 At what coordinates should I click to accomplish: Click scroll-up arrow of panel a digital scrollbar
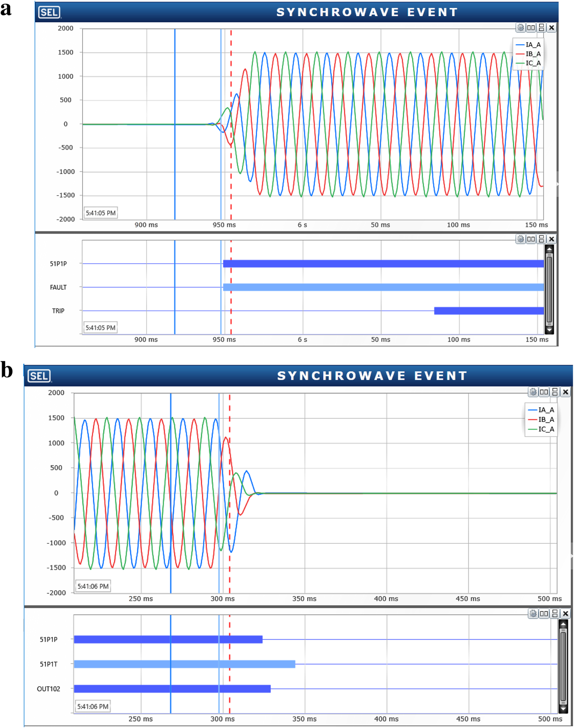pos(549,249)
